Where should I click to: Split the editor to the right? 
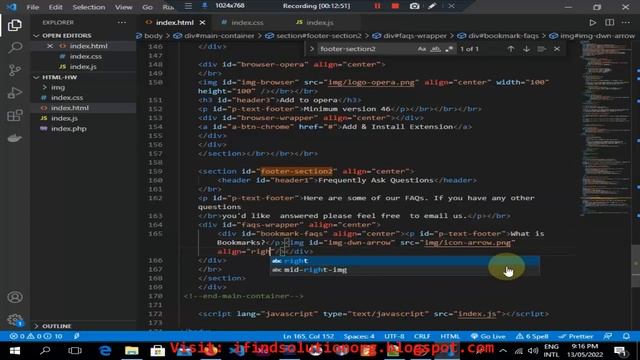(609, 22)
